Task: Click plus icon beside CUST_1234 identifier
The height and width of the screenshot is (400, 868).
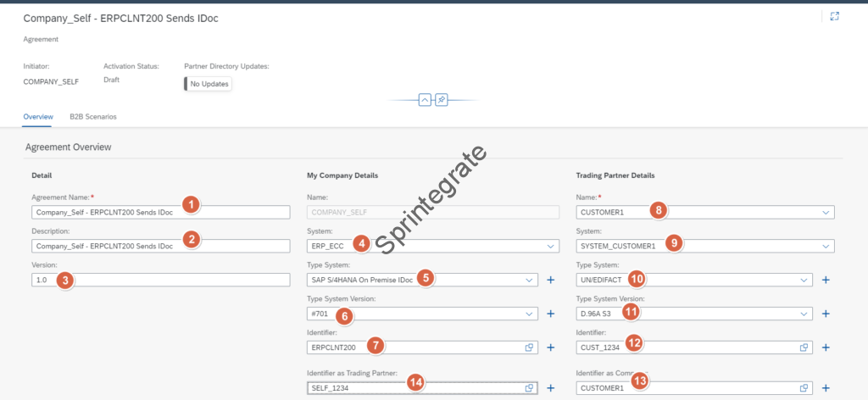Action: click(825, 347)
